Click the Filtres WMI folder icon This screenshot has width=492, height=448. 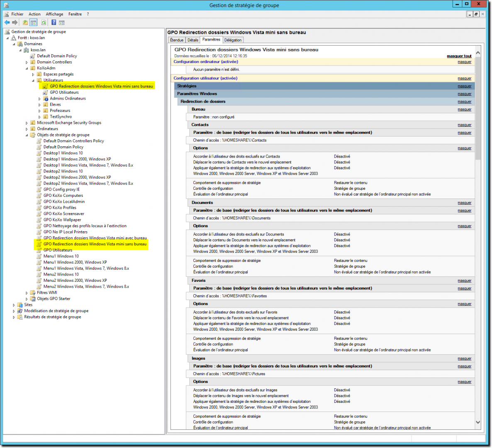[33, 293]
